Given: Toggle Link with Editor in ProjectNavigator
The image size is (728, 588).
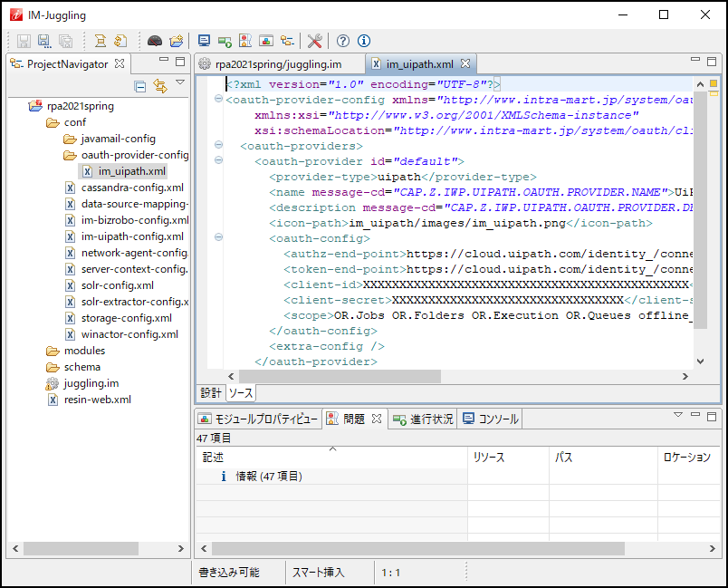Looking at the screenshot, I should [x=160, y=87].
